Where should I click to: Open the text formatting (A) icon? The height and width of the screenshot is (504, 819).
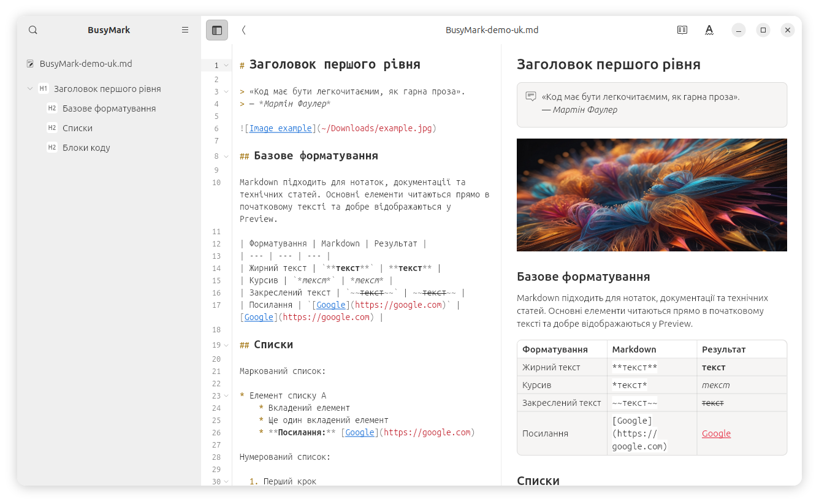click(709, 30)
